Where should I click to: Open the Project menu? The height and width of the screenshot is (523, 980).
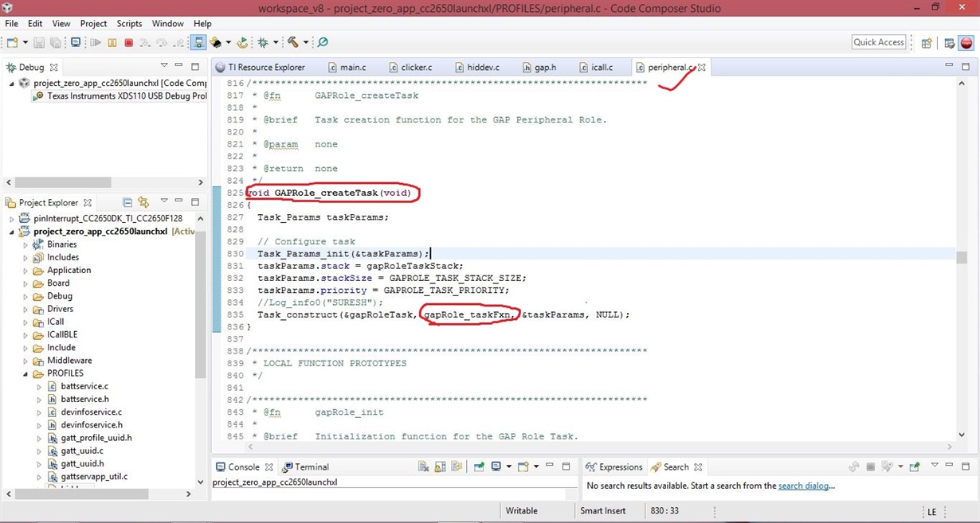[x=93, y=23]
